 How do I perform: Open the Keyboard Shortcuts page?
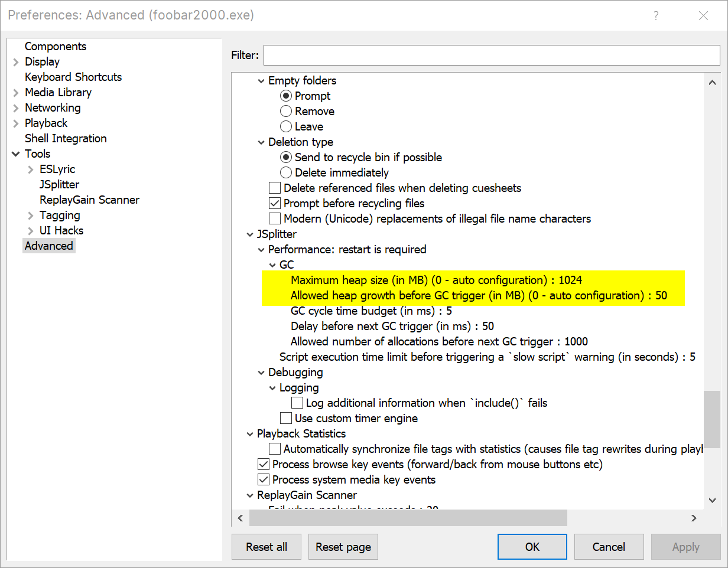click(x=73, y=77)
